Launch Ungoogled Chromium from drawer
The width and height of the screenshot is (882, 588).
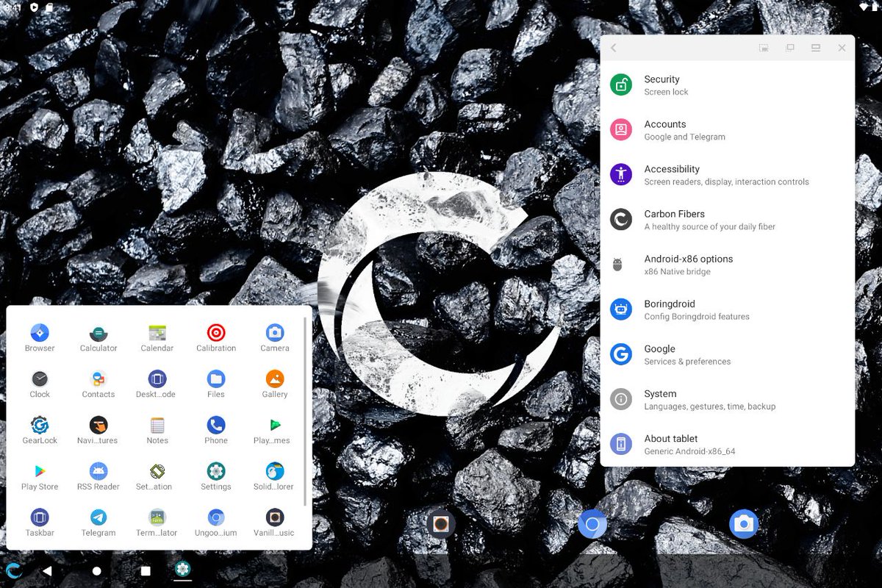(x=216, y=523)
